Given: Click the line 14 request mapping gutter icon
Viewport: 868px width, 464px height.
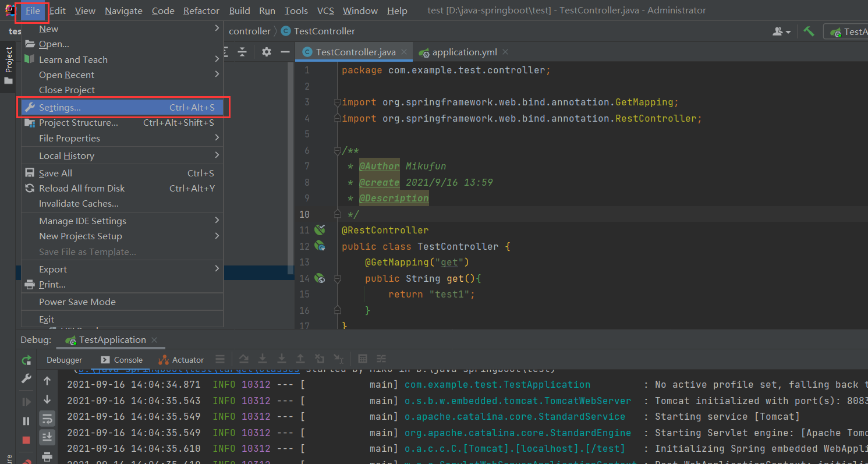Looking at the screenshot, I should [x=320, y=278].
